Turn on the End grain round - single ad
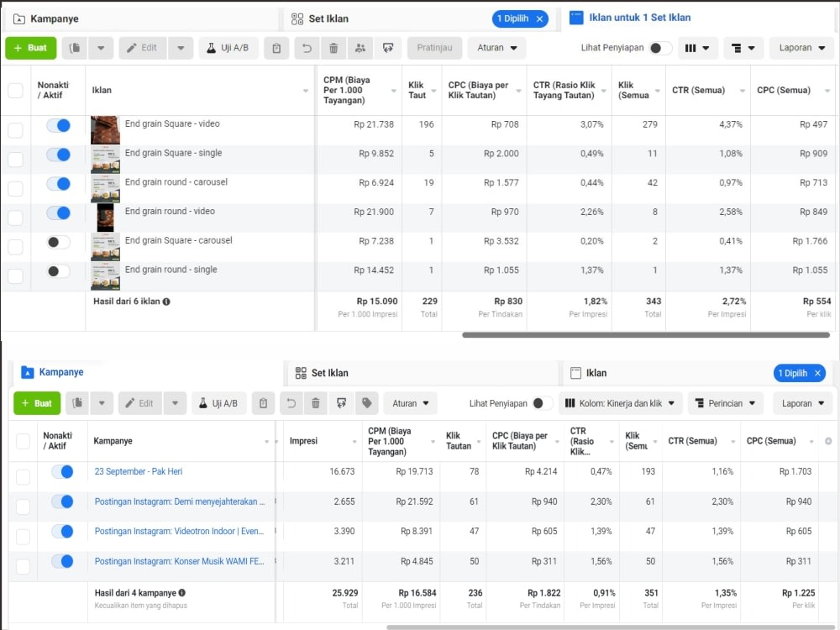Image resolution: width=840 pixels, height=630 pixels. (59, 271)
